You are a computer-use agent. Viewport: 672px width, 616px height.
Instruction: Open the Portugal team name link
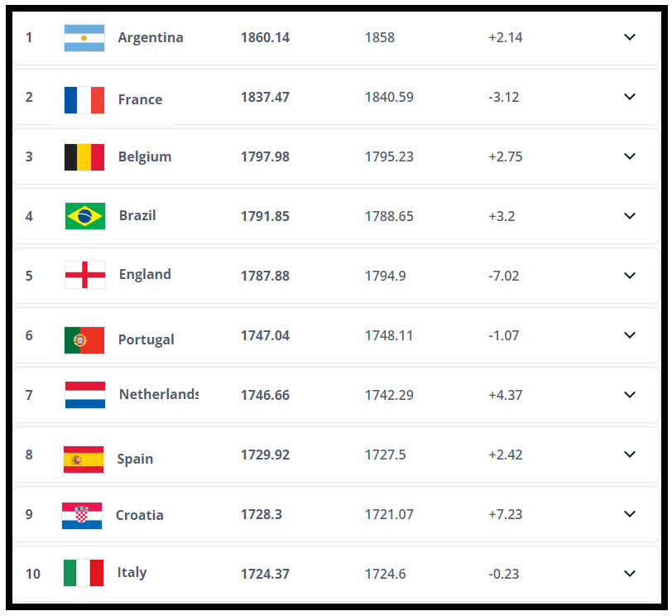click(146, 339)
